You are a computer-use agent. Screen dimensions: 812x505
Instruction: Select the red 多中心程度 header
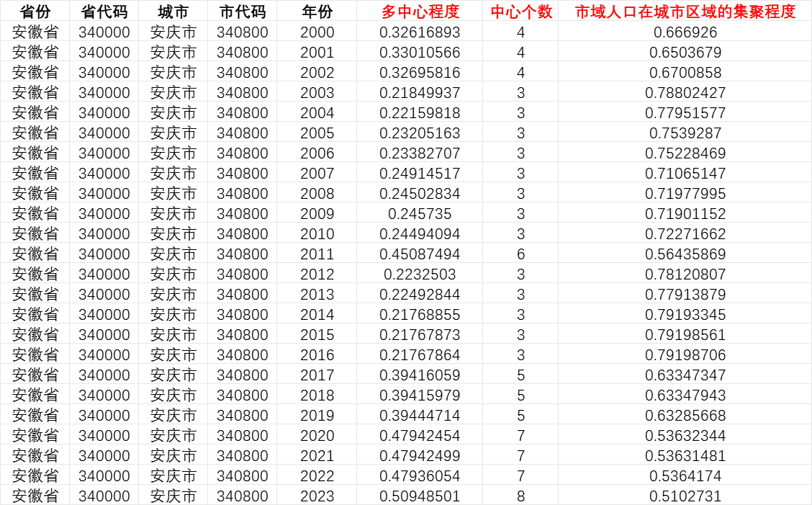click(420, 12)
